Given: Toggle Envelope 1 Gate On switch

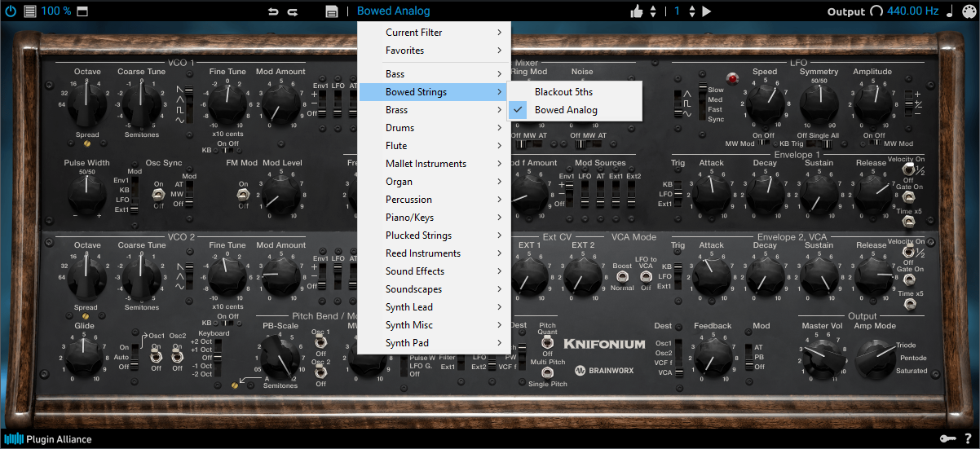Looking at the screenshot, I should tap(907, 196).
